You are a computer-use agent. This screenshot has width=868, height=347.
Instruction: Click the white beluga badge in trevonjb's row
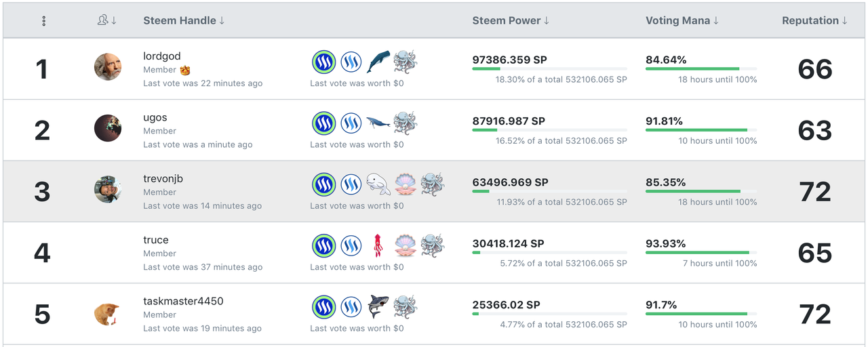click(378, 184)
